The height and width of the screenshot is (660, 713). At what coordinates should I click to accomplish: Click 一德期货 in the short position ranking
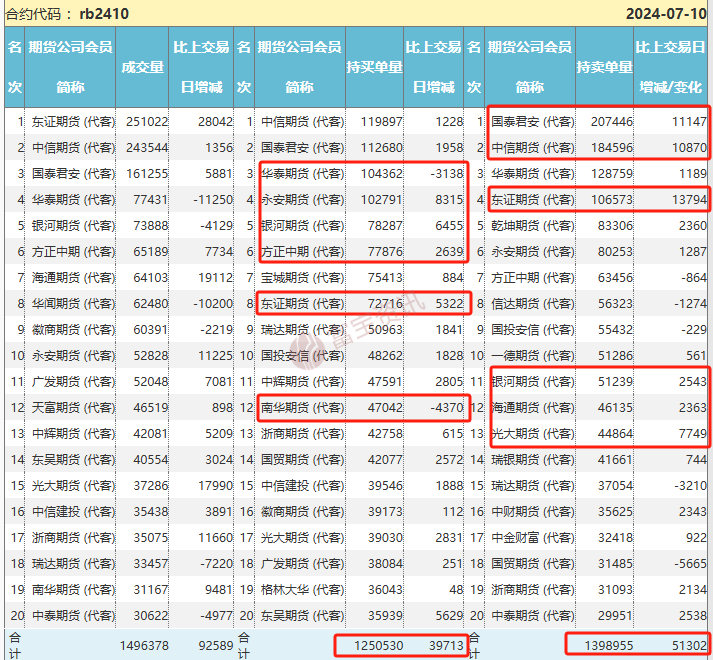(532, 356)
